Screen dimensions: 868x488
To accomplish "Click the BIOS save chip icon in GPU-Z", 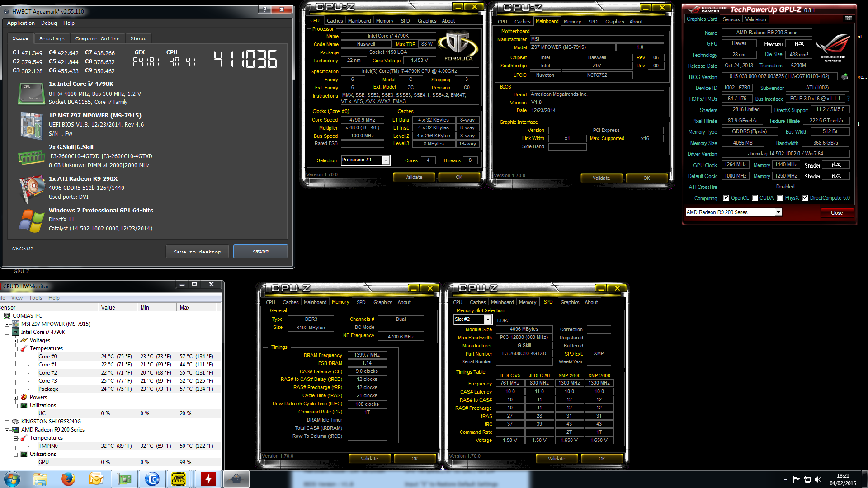I will pyautogui.click(x=844, y=77).
